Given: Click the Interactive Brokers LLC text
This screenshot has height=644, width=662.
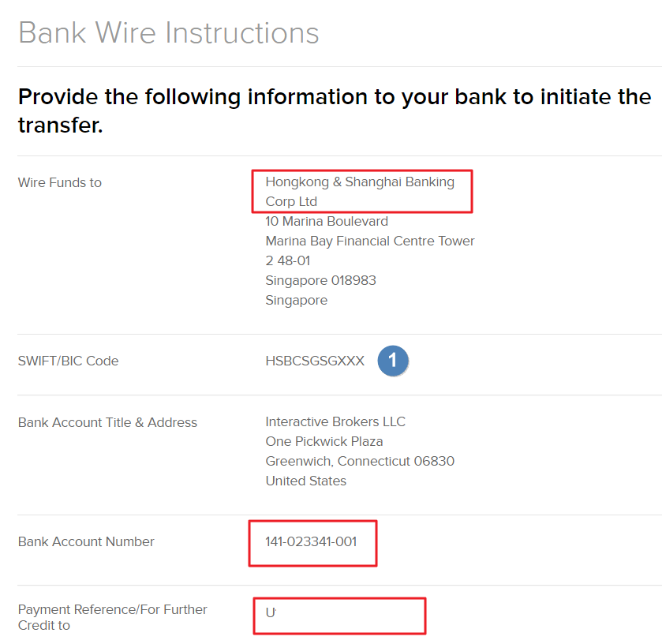Looking at the screenshot, I should tap(335, 422).
